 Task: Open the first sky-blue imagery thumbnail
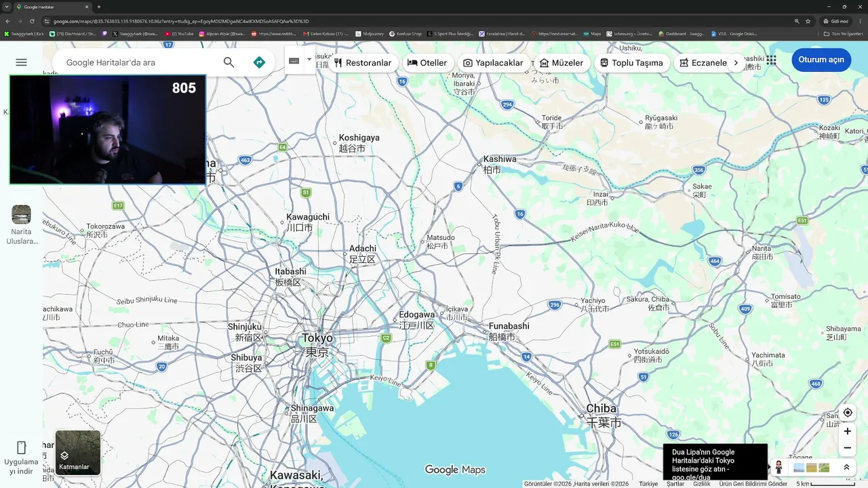[x=799, y=467]
